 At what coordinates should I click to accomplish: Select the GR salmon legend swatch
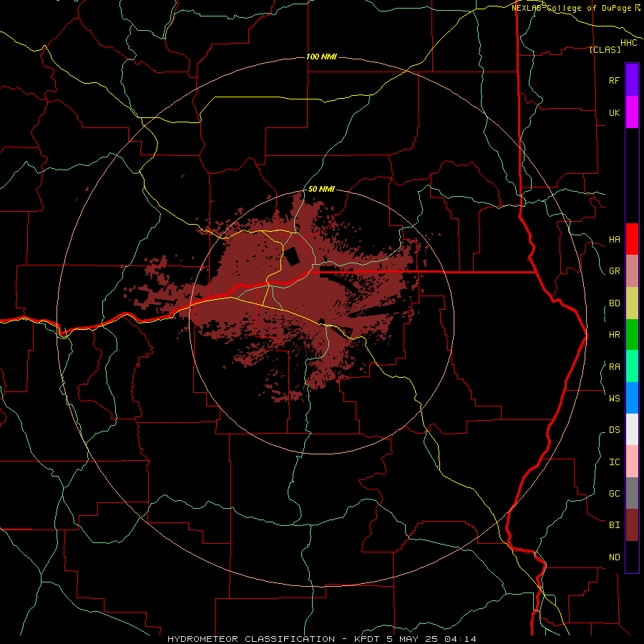click(x=632, y=271)
